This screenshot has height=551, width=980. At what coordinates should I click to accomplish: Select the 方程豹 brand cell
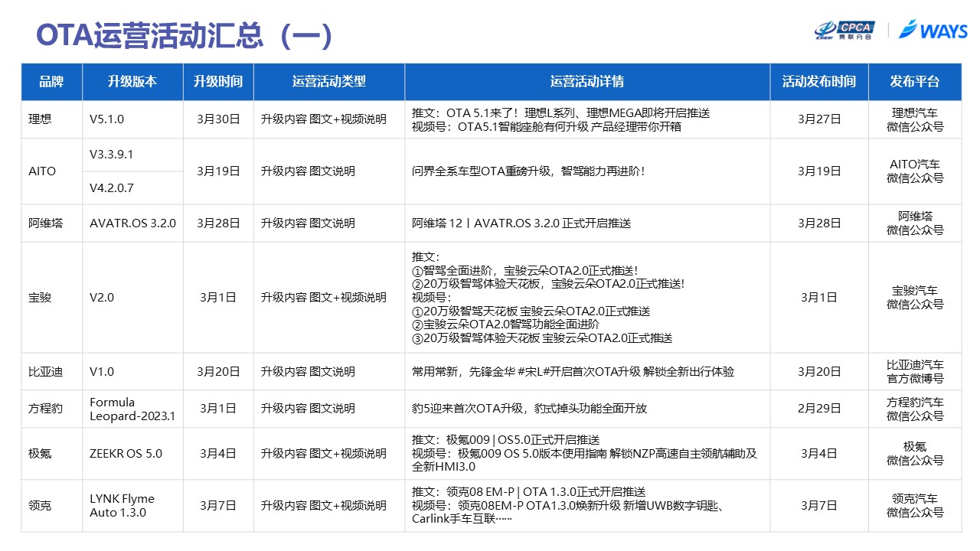tap(51, 409)
